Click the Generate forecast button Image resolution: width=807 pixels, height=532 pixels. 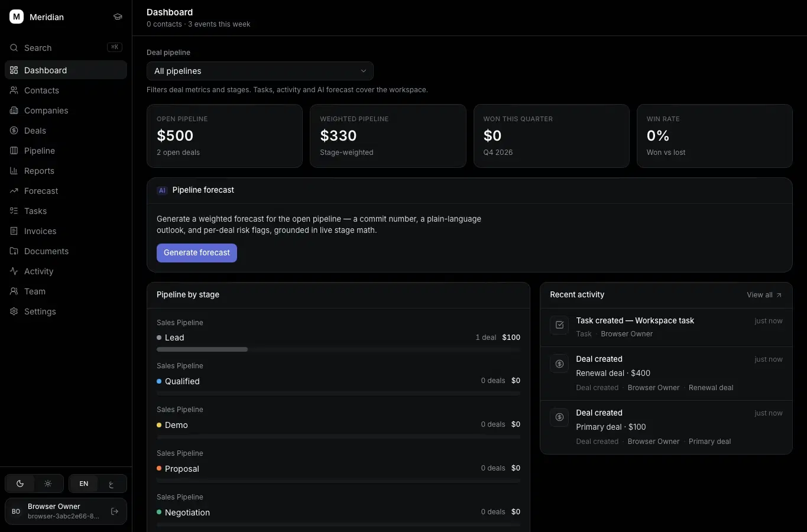pyautogui.click(x=197, y=253)
